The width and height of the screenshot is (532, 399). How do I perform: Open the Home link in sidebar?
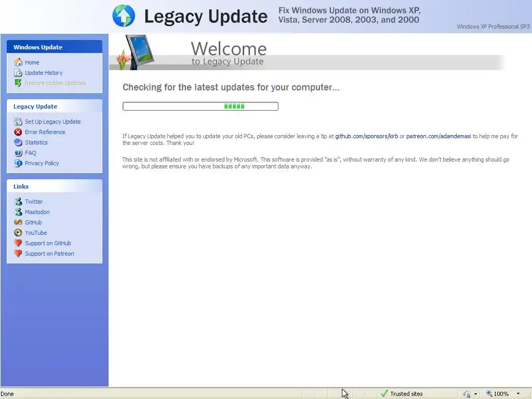[32, 62]
